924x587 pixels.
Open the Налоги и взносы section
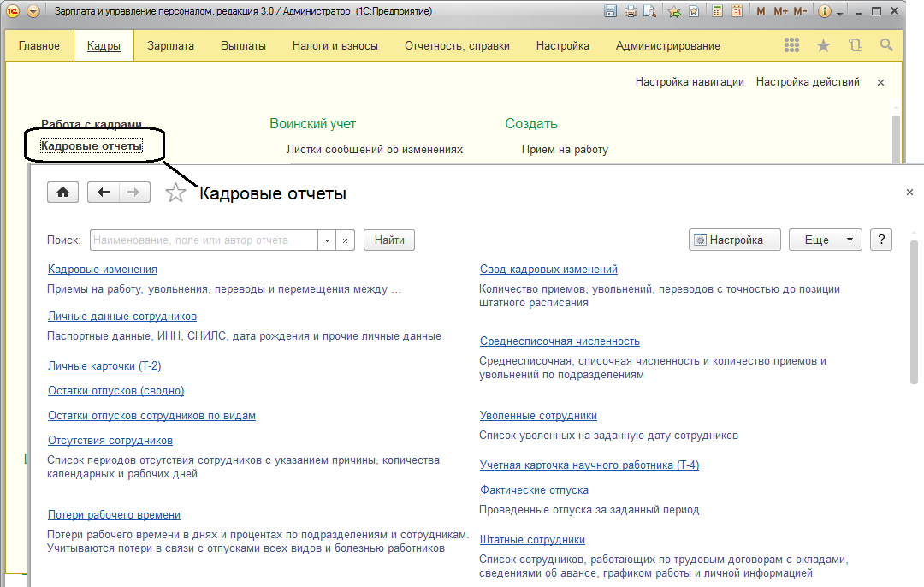[x=335, y=46]
